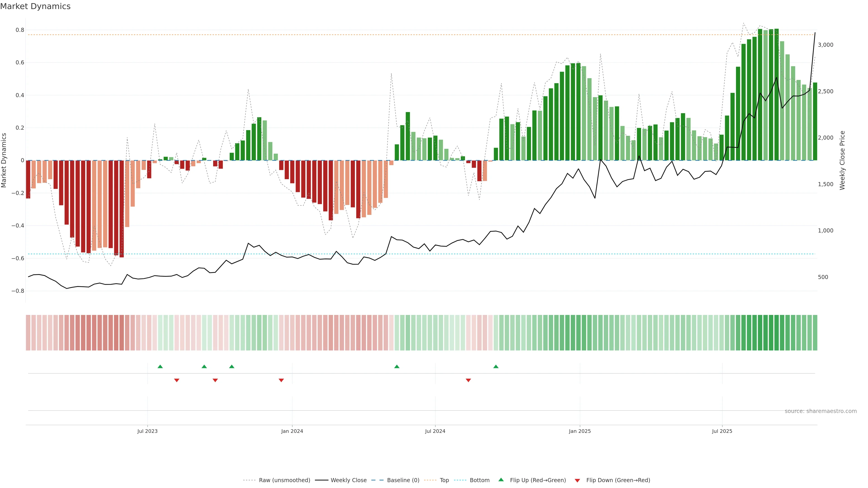The height and width of the screenshot is (488, 868).
Task: Click the Jul 2023 x-axis label
Action: (147, 431)
